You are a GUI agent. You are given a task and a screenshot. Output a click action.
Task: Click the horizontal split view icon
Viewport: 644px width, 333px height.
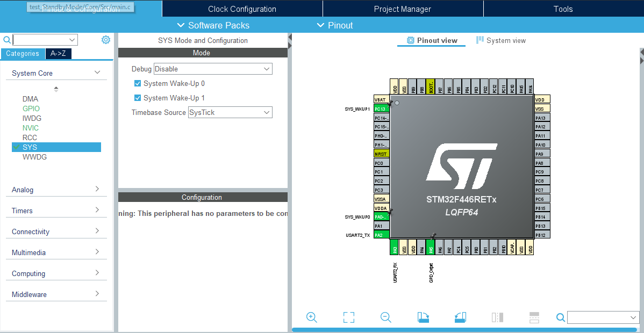534,317
